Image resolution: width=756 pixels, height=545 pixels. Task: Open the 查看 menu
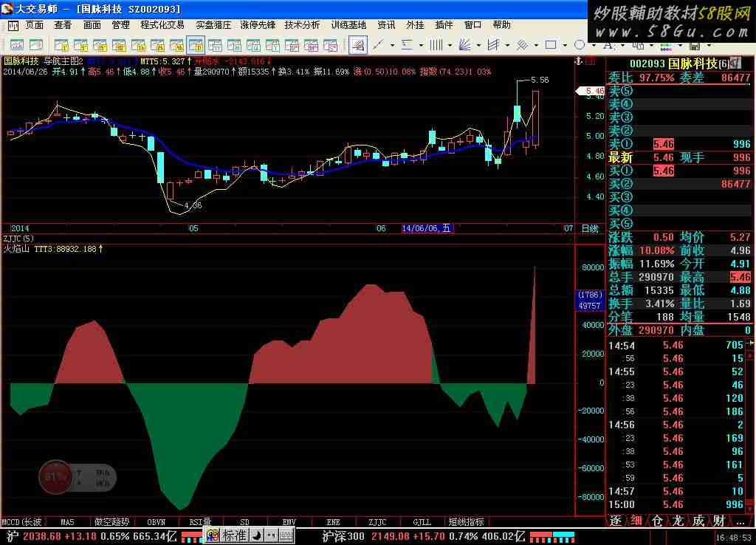(x=63, y=25)
